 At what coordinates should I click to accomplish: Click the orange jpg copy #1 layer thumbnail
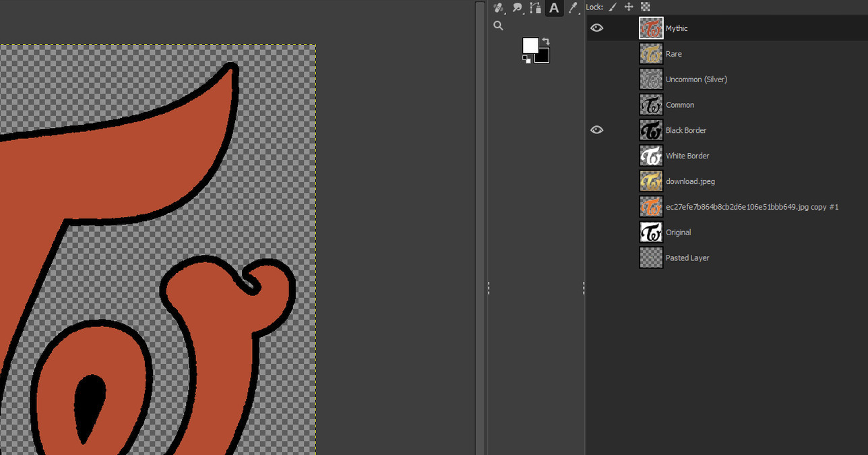click(x=651, y=207)
